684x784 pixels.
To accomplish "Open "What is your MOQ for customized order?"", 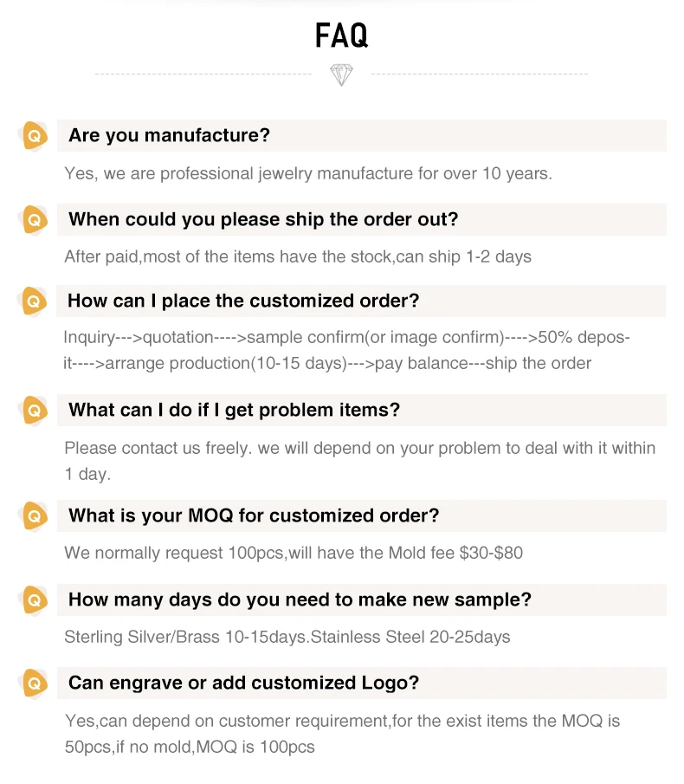I will (x=254, y=516).
